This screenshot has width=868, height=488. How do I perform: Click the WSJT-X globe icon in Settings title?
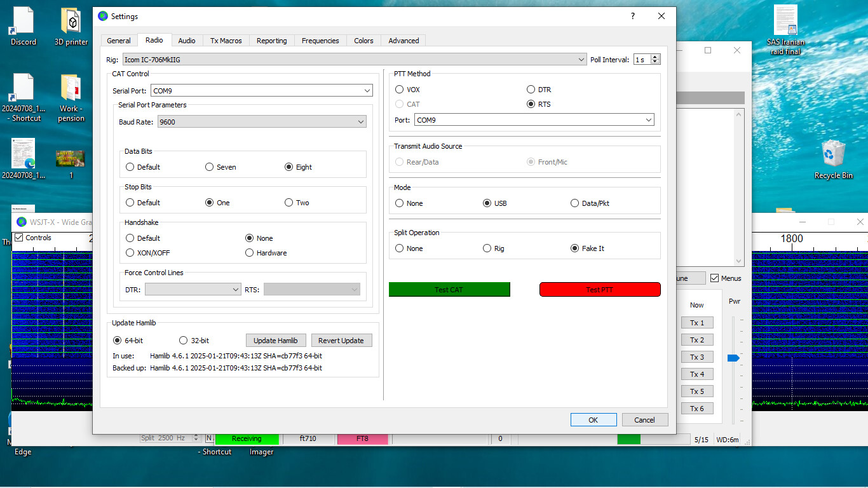point(103,16)
